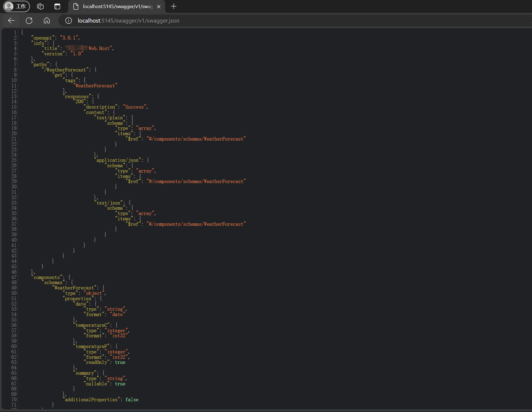The height and width of the screenshot is (412, 532).
Task: Click the "openapi" key on line 2
Action: point(42,38)
